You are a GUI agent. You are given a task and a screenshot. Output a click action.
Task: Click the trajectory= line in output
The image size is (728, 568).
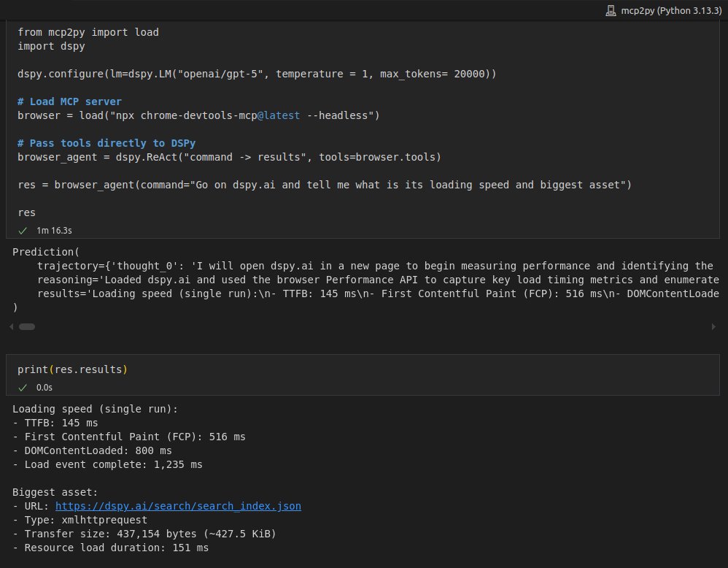(x=375, y=266)
